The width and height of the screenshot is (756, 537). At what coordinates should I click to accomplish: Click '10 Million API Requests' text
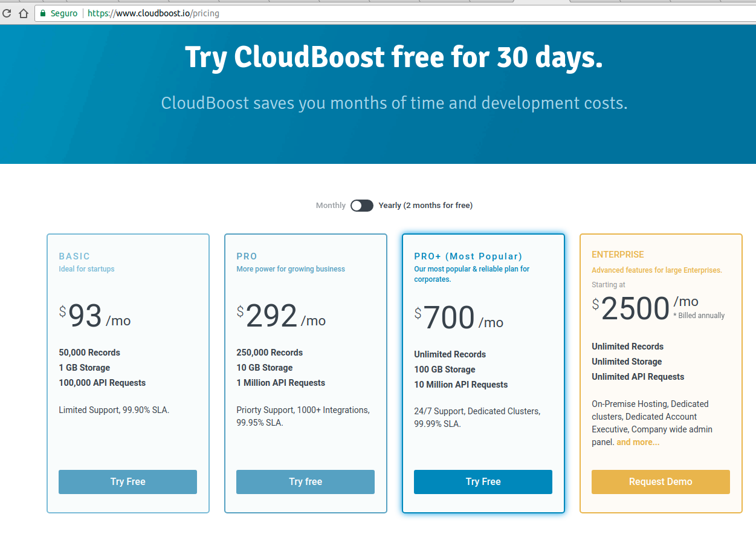click(x=460, y=385)
